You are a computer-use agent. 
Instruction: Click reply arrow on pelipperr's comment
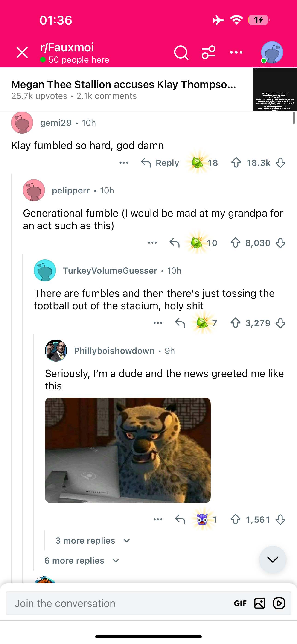175,243
